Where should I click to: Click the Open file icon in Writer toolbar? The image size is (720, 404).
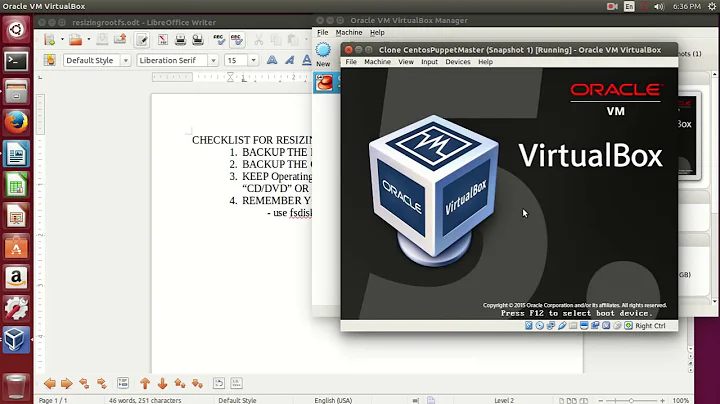pos(76,40)
